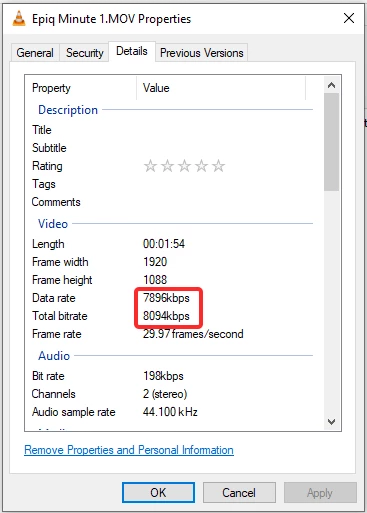
Task: Click the Channels value 2 (stereo)
Action: (x=165, y=394)
